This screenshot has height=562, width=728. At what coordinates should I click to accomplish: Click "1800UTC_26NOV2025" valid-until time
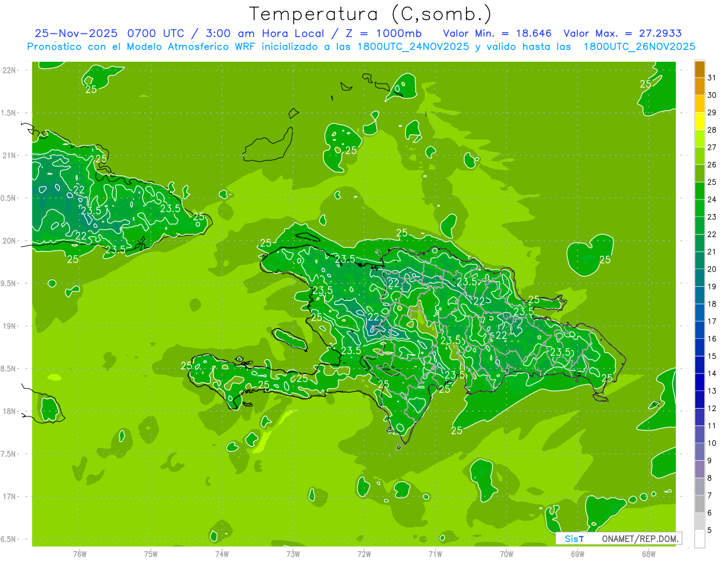[x=639, y=46]
